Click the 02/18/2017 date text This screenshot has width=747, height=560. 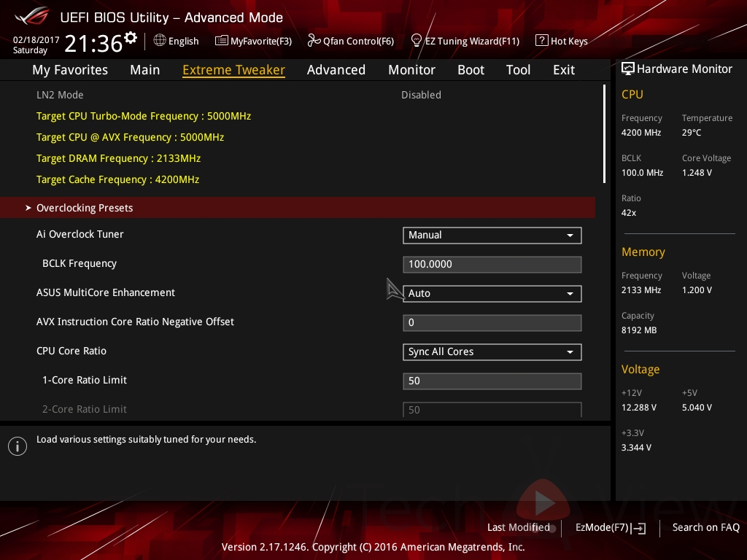[x=36, y=40]
